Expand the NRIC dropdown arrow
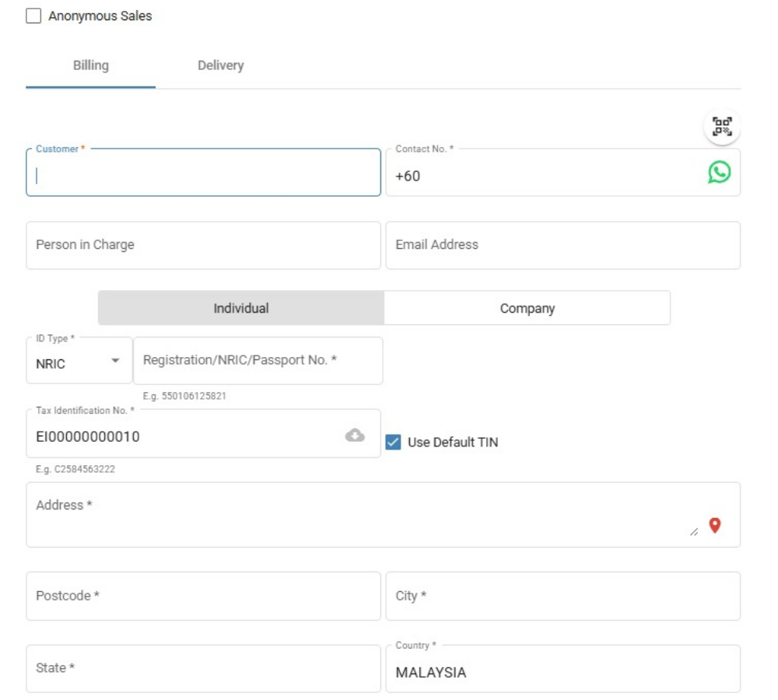 tap(116, 361)
